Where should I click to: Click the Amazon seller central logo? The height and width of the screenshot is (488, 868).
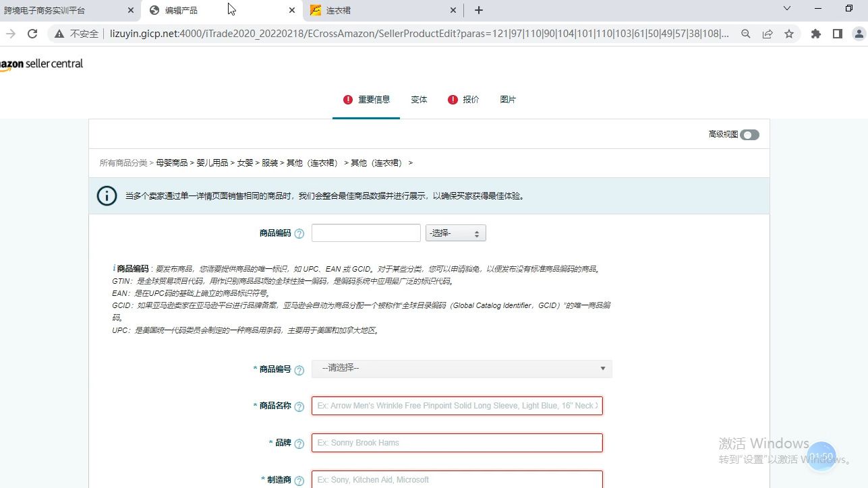coord(41,65)
